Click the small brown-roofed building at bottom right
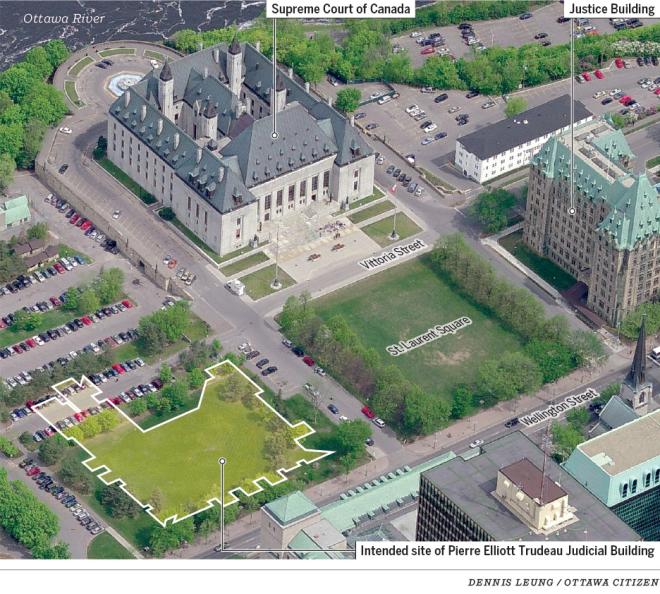The height and width of the screenshot is (594, 660). (532, 493)
